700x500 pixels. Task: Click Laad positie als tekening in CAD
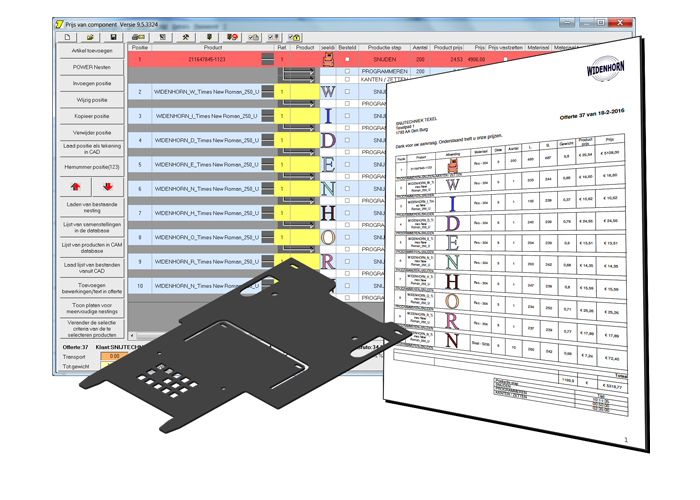[92, 149]
